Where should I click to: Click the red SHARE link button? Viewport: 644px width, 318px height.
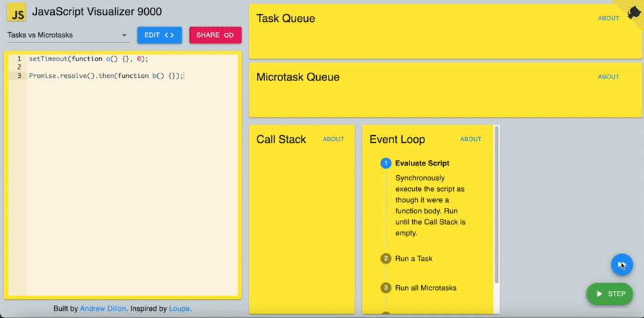[215, 35]
